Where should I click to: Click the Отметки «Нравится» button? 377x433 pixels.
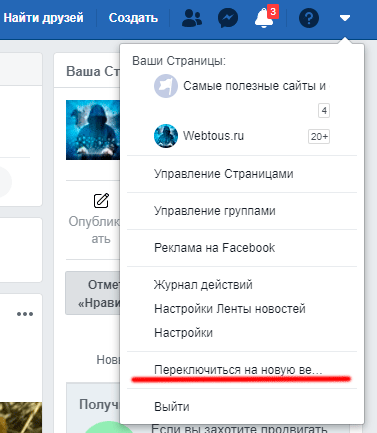coord(93,293)
